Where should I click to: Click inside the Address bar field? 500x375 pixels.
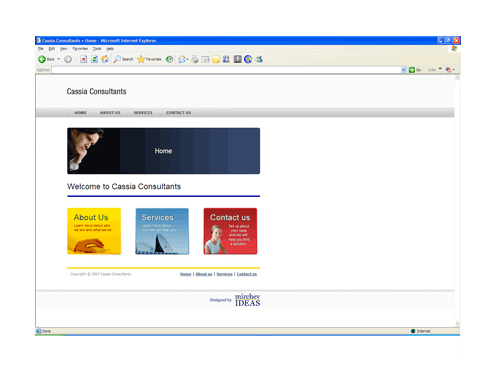[226, 70]
